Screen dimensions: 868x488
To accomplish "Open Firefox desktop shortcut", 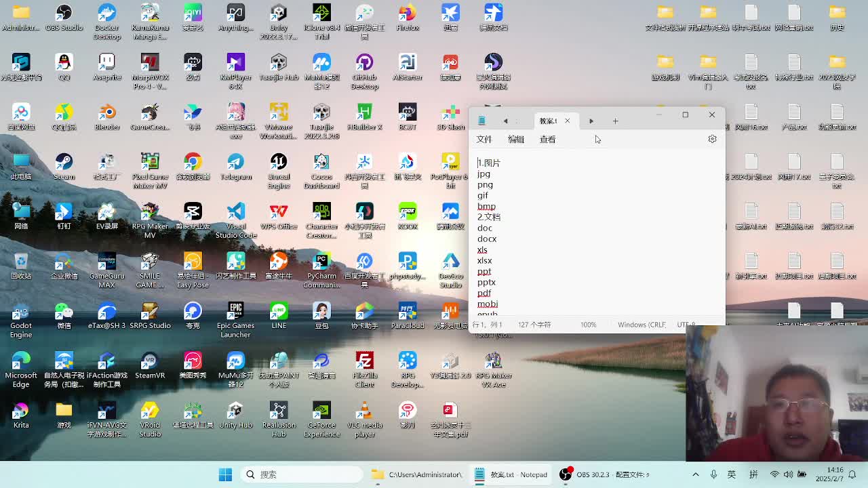I will coord(408,18).
